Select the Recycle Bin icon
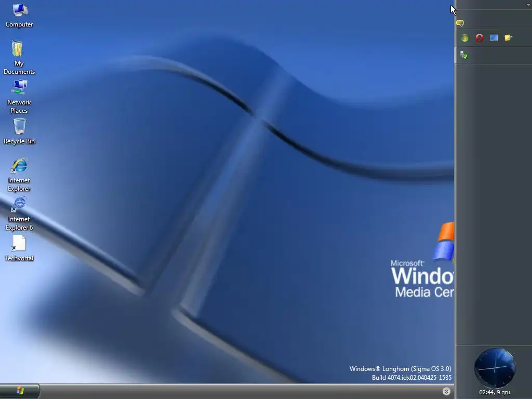This screenshot has height=399, width=532. coord(19,131)
